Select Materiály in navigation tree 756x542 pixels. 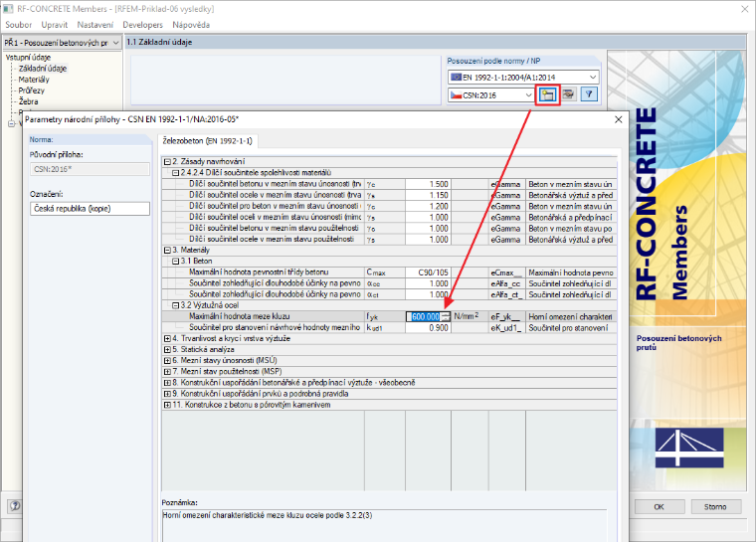[x=34, y=80]
